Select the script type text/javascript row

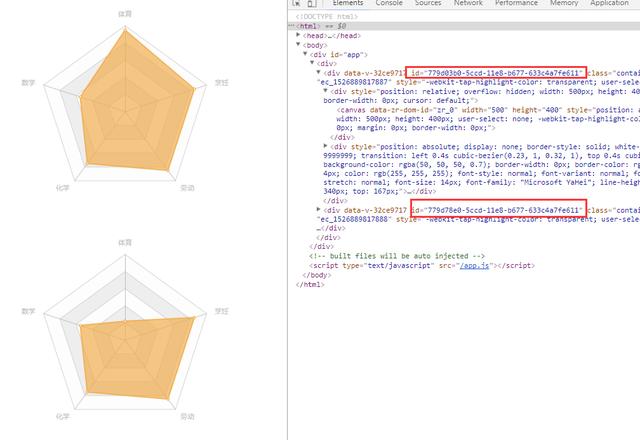pos(422,265)
